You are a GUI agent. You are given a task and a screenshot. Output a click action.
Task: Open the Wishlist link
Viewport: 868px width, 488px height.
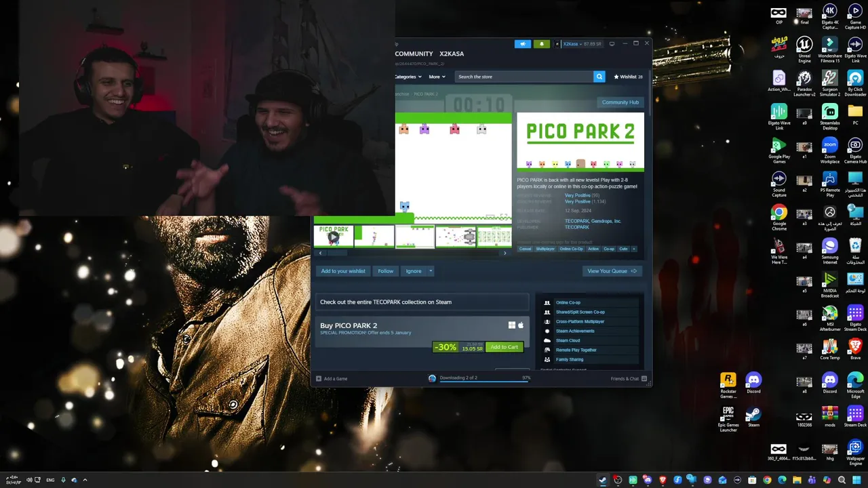[628, 77]
